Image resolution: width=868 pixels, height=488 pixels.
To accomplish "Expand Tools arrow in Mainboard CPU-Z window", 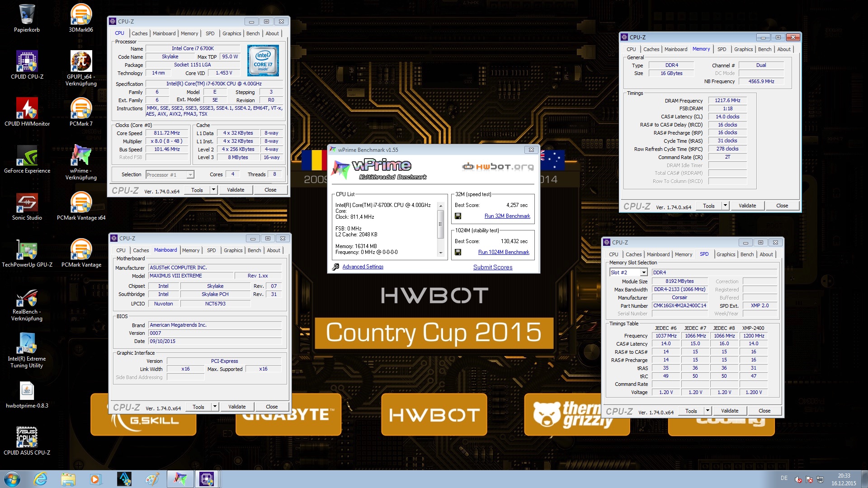I will pyautogui.click(x=215, y=407).
